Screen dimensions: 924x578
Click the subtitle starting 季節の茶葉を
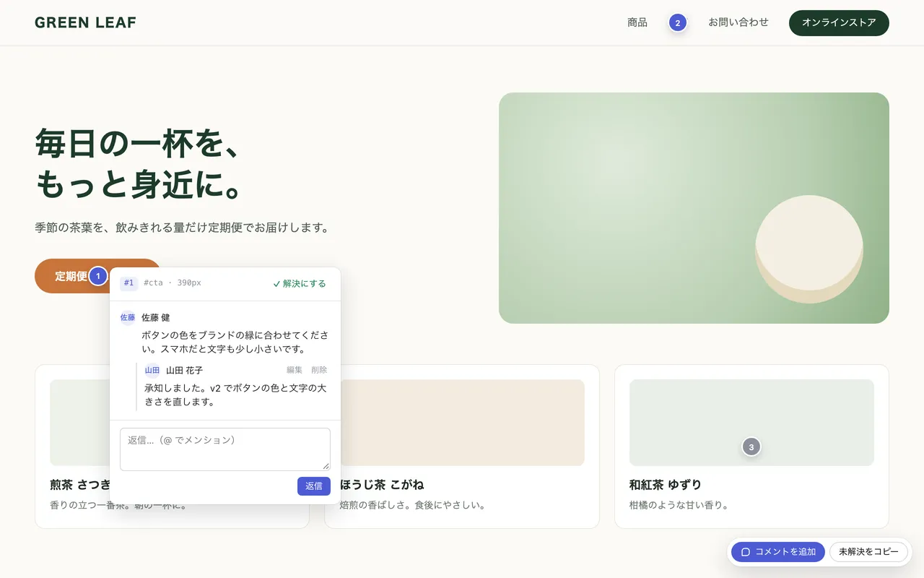[182, 228]
